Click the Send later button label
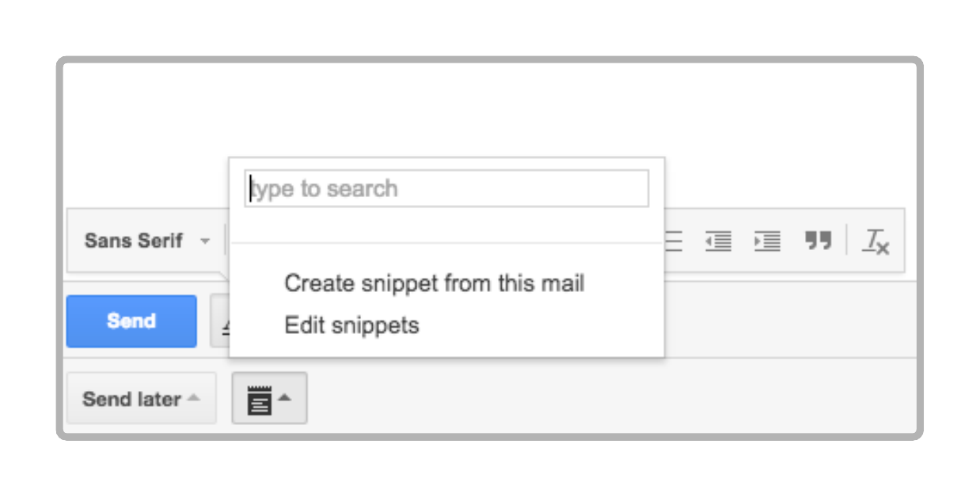The height and width of the screenshot is (497, 980). tap(132, 400)
